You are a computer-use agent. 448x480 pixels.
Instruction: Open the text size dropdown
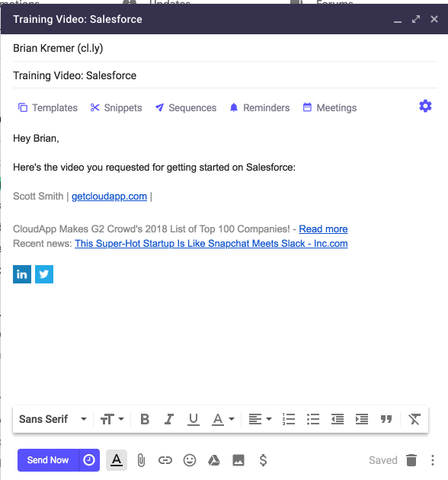112,419
